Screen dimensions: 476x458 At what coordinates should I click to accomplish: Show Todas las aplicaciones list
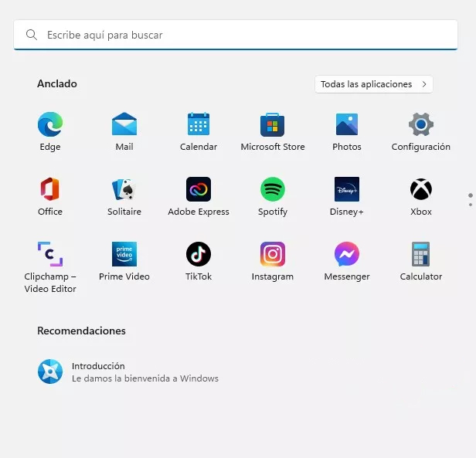tap(374, 84)
